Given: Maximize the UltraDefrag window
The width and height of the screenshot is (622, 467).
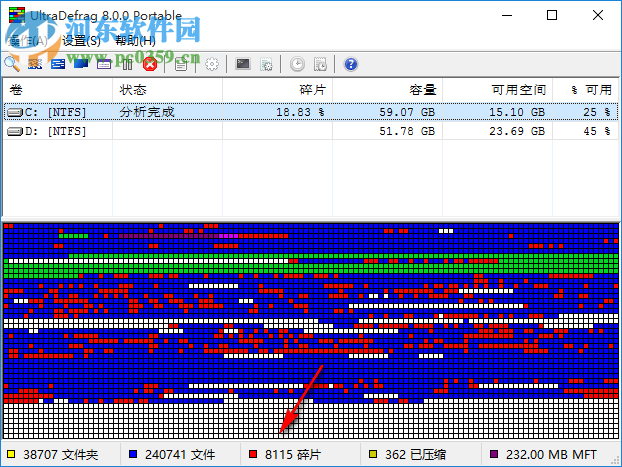Looking at the screenshot, I should pyautogui.click(x=552, y=15).
